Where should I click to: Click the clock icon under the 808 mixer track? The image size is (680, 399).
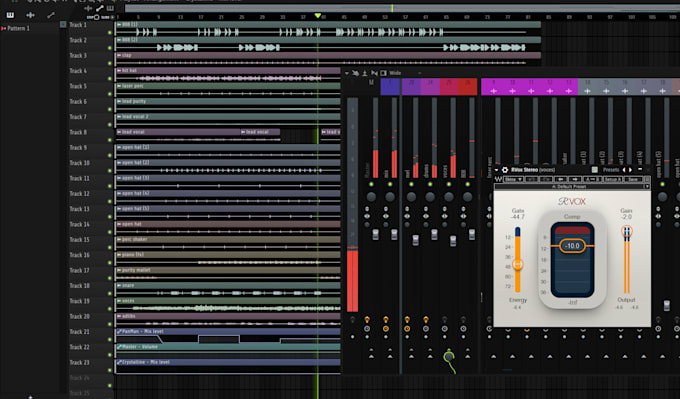463,329
